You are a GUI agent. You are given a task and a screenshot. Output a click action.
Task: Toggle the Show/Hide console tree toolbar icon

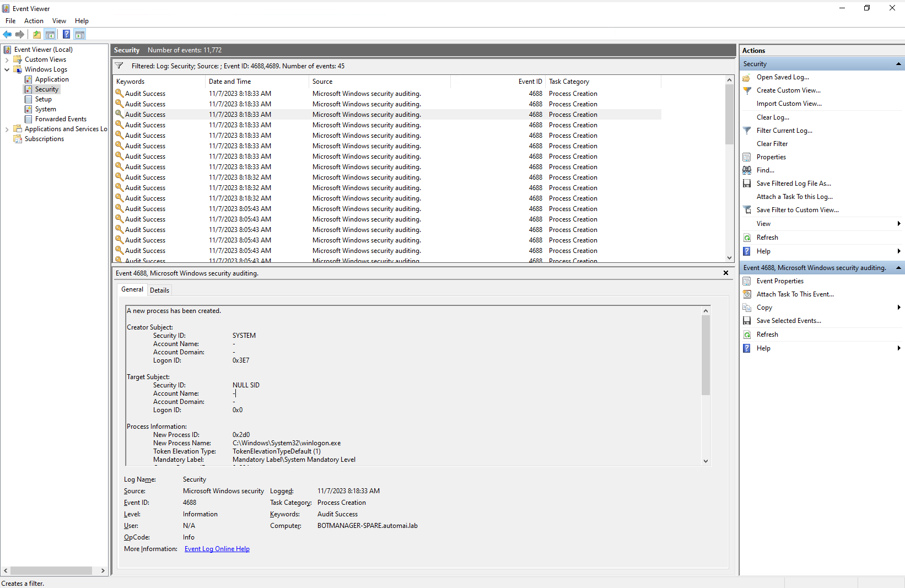(x=50, y=34)
